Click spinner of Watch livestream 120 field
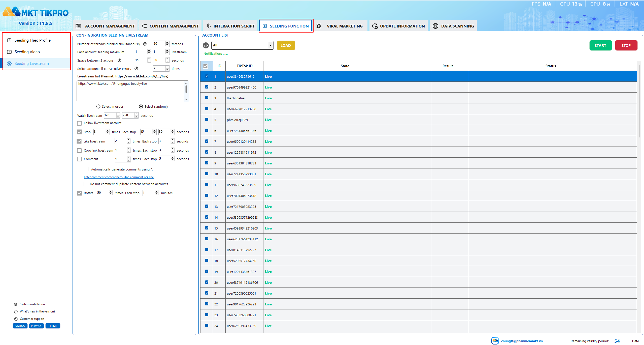644x345 pixels. click(x=118, y=116)
